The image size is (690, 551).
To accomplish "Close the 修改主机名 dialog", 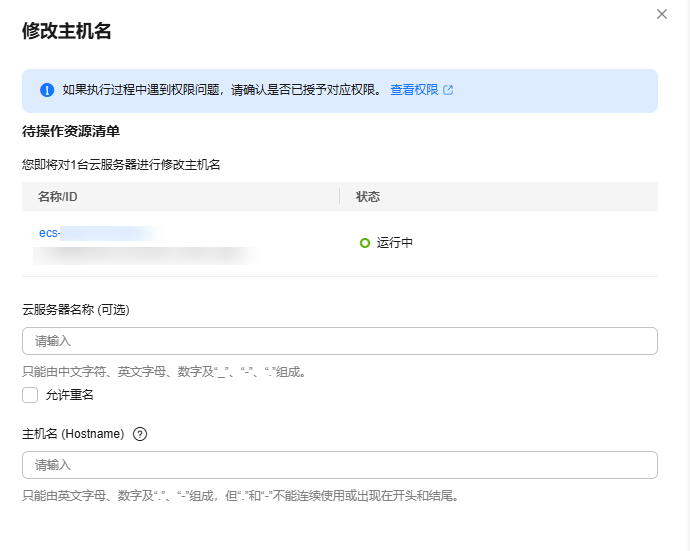I will [661, 14].
